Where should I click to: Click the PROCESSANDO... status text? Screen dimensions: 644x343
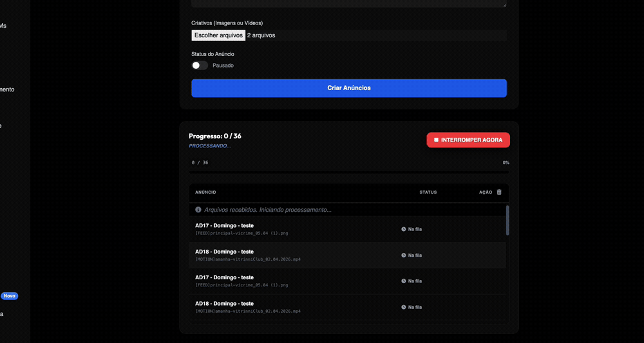(210, 146)
